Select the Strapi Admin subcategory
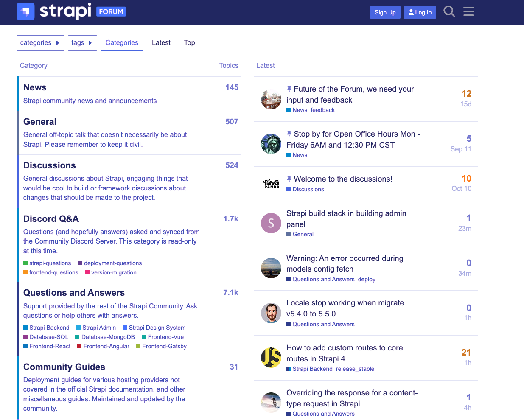524x420 pixels. click(96, 328)
